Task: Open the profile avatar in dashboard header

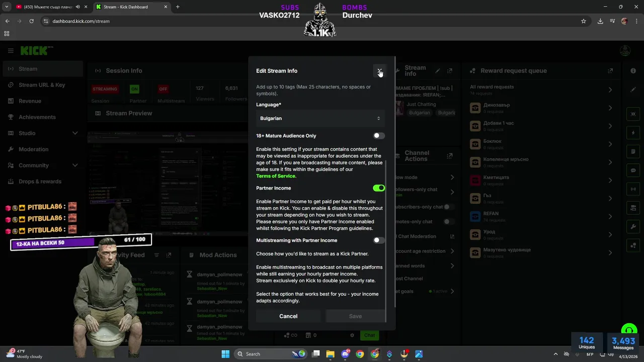Action: pos(625,51)
